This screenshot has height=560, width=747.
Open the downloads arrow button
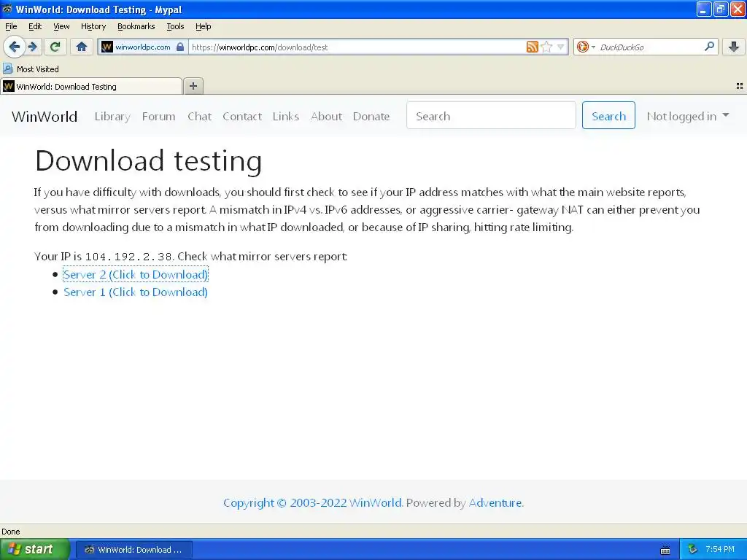(x=734, y=47)
